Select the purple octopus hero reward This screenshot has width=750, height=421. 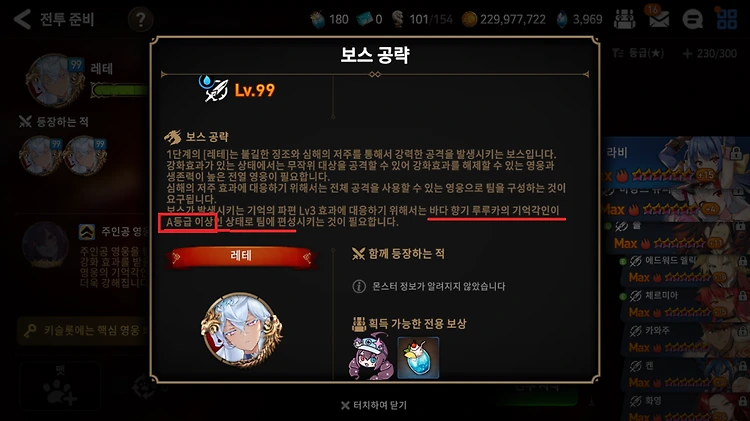point(371,356)
